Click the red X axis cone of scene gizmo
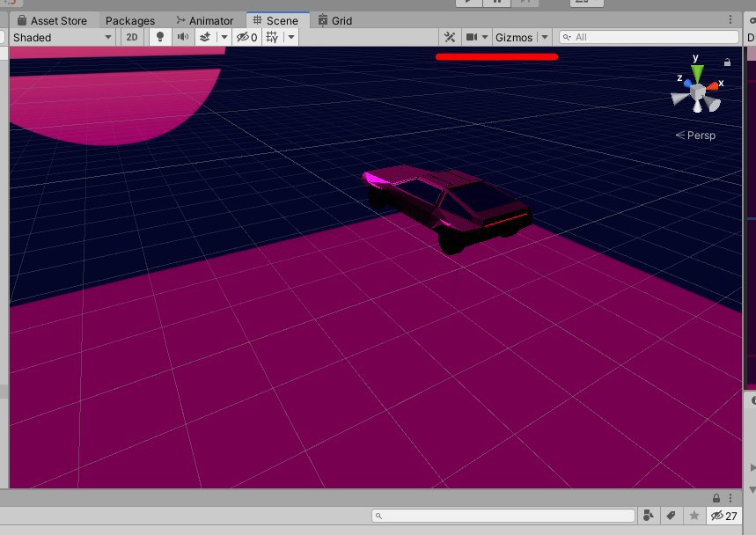This screenshot has height=535, width=756. point(713,86)
